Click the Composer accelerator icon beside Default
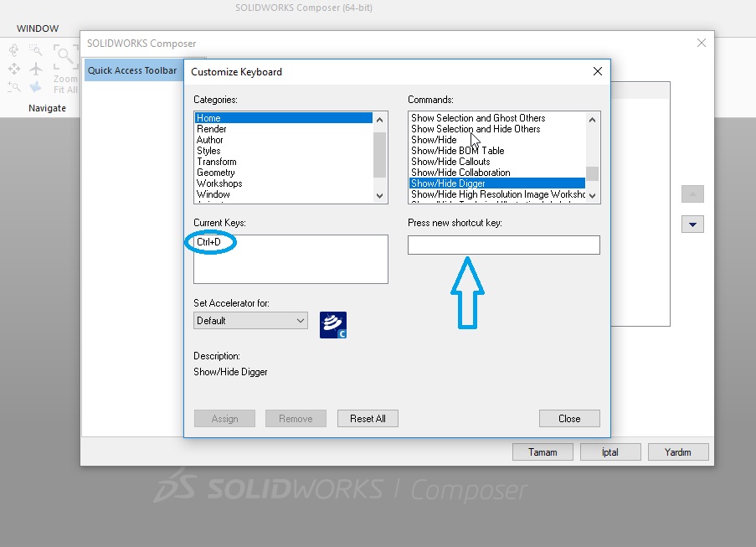Viewport: 756px width, 547px height. click(x=333, y=325)
